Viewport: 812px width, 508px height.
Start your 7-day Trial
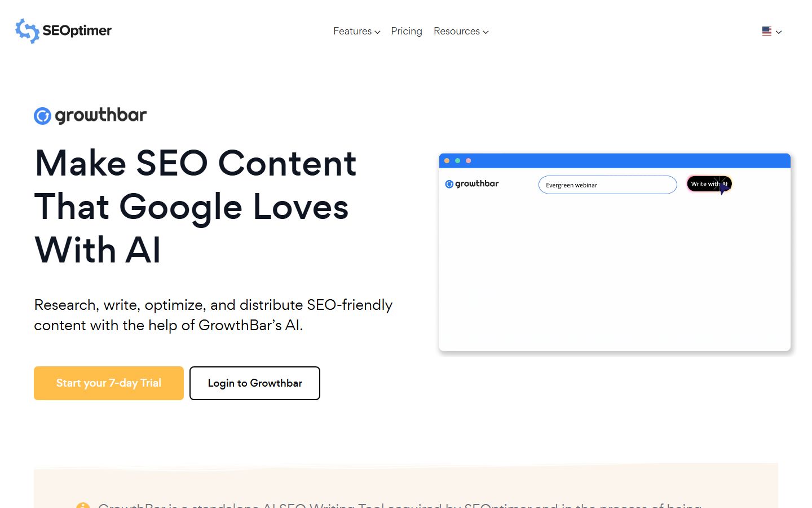(109, 383)
